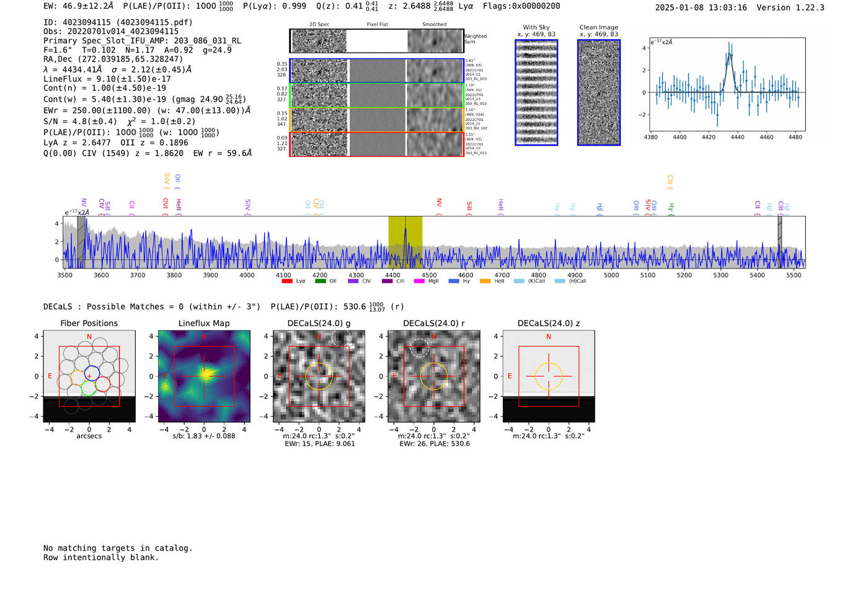Click the 's/b: 1.83 +/- 0.088' caption
This screenshot has width=868, height=591.
click(x=204, y=436)
